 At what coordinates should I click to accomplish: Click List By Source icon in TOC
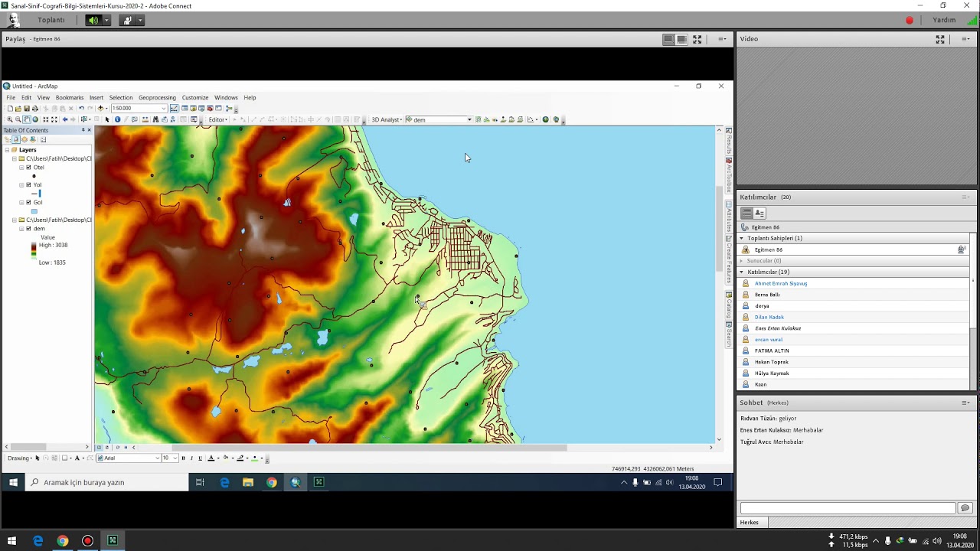point(16,139)
